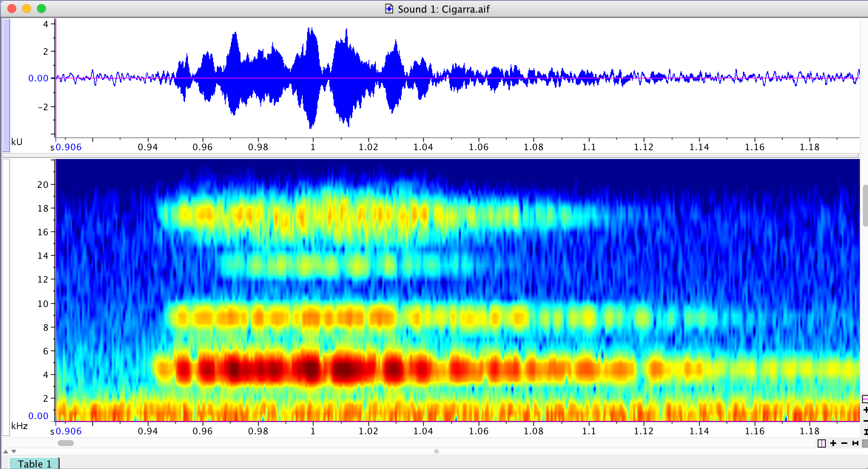
Task: Zoom in on the horizontal time axis
Action: (x=833, y=443)
